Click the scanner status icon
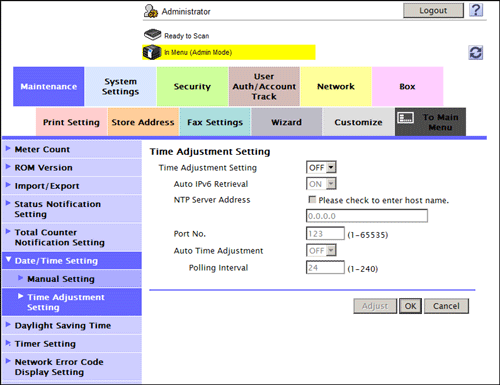The width and height of the screenshot is (500, 385). (x=152, y=34)
